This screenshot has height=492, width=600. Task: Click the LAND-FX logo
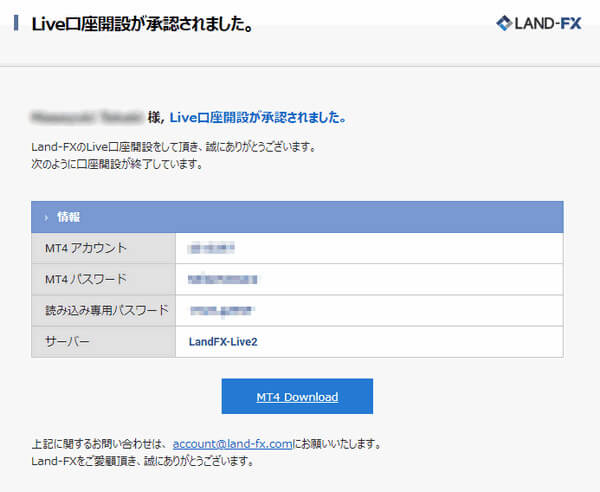coord(539,23)
